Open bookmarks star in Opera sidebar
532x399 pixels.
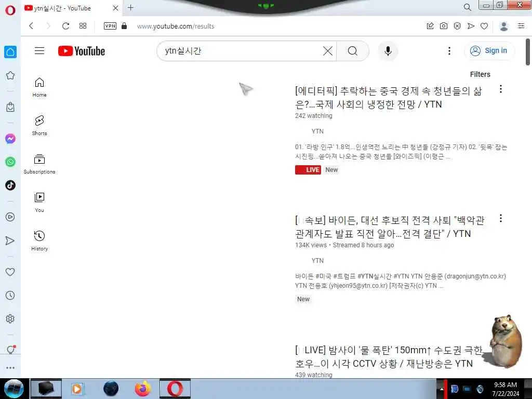(x=10, y=75)
